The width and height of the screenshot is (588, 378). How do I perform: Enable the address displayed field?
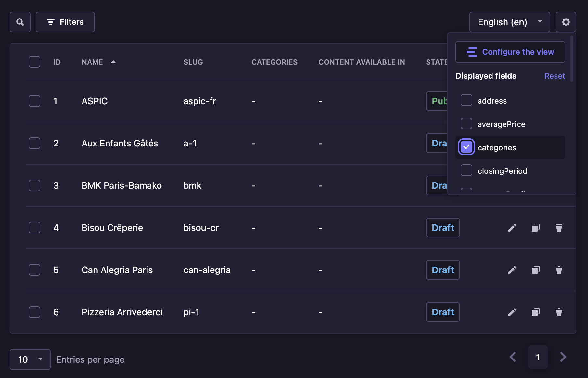pos(466,100)
